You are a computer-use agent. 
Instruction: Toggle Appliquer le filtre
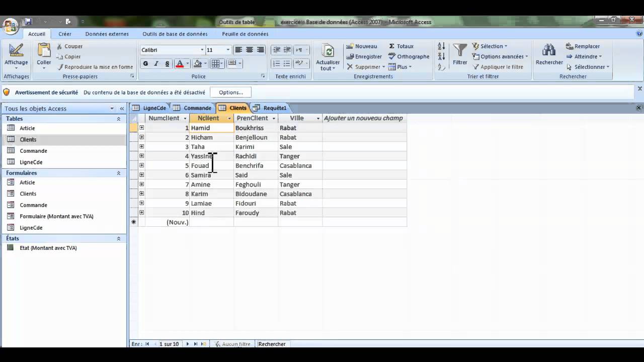498,67
